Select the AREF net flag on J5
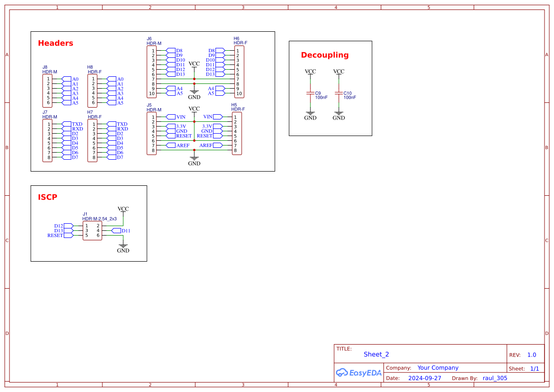 click(178, 145)
